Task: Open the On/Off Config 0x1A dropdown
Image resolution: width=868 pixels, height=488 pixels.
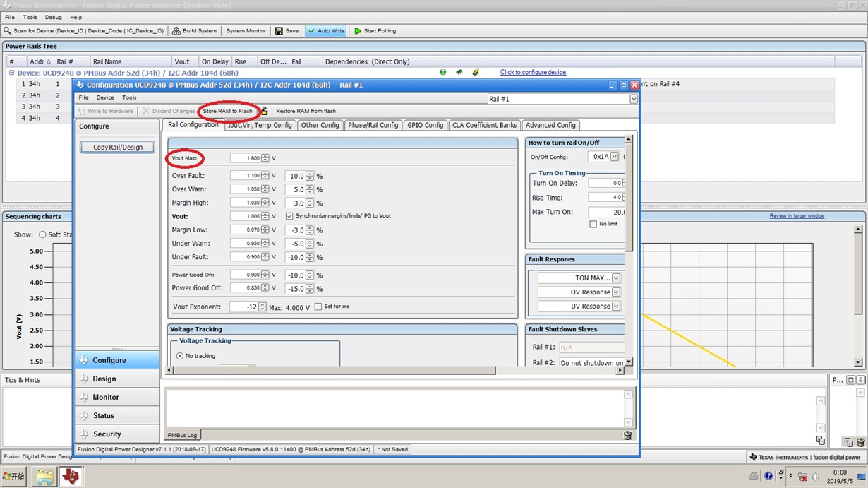Action: point(615,157)
